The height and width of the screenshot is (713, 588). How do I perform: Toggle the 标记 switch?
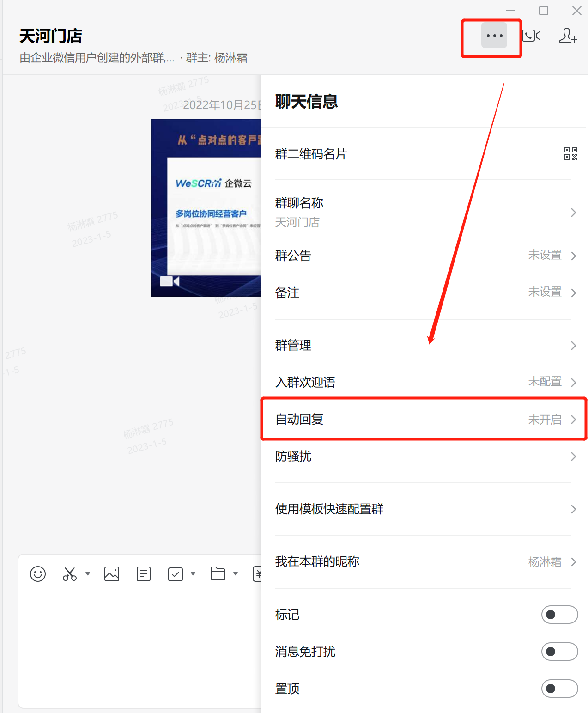559,615
